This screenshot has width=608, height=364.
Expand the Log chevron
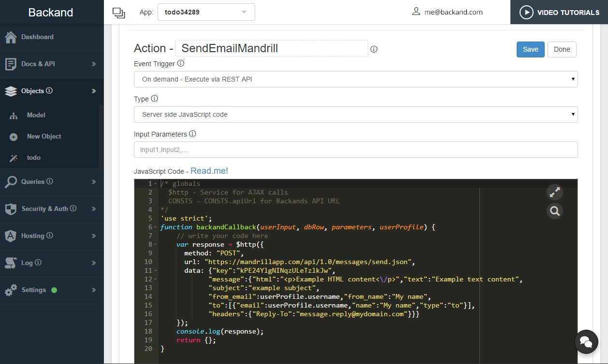[94, 263]
